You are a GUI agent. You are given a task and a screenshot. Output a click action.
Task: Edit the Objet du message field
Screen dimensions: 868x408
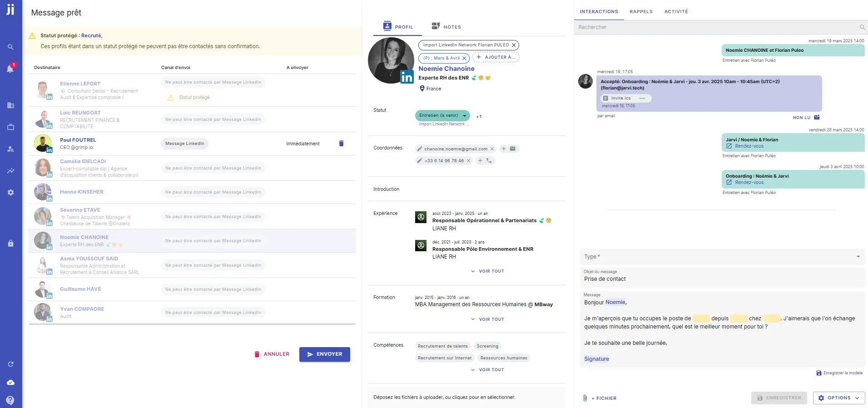722,277
